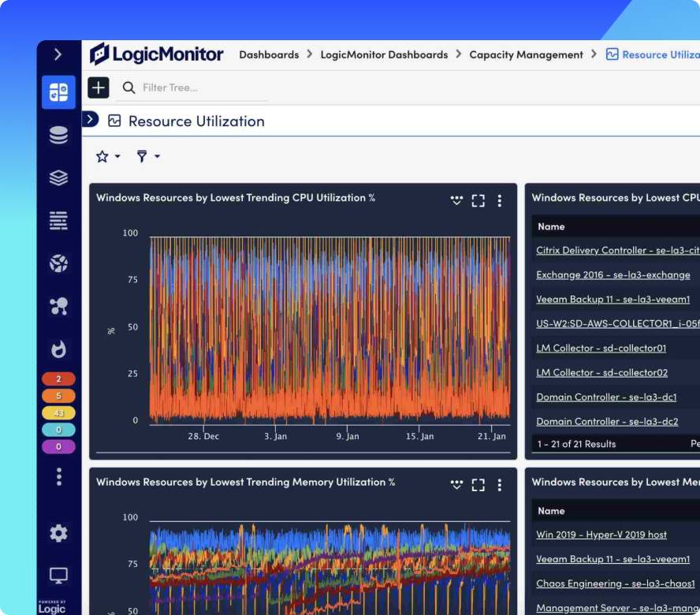700x615 pixels.
Task: Click the Resource Utilization dashboard chart icon
Action: [114, 121]
